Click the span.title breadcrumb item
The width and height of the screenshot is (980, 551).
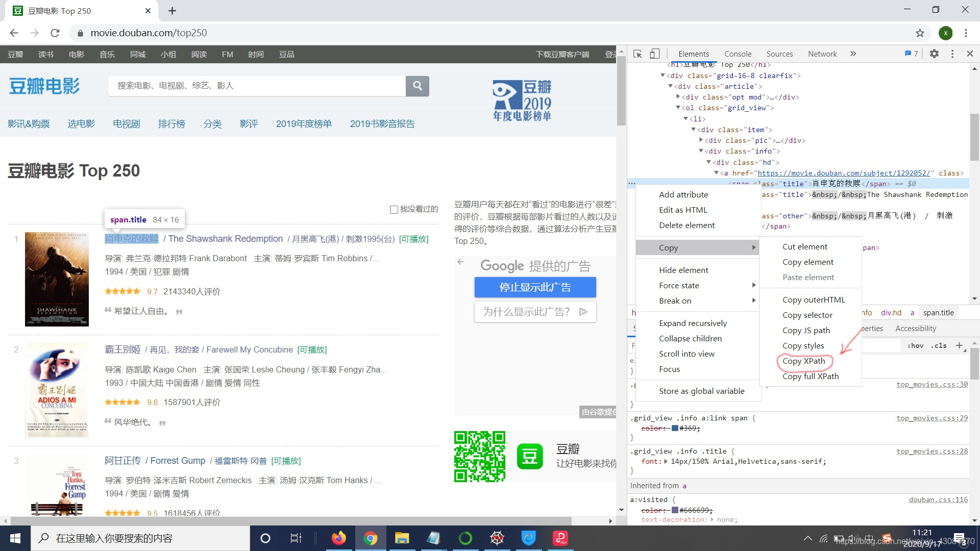click(938, 313)
